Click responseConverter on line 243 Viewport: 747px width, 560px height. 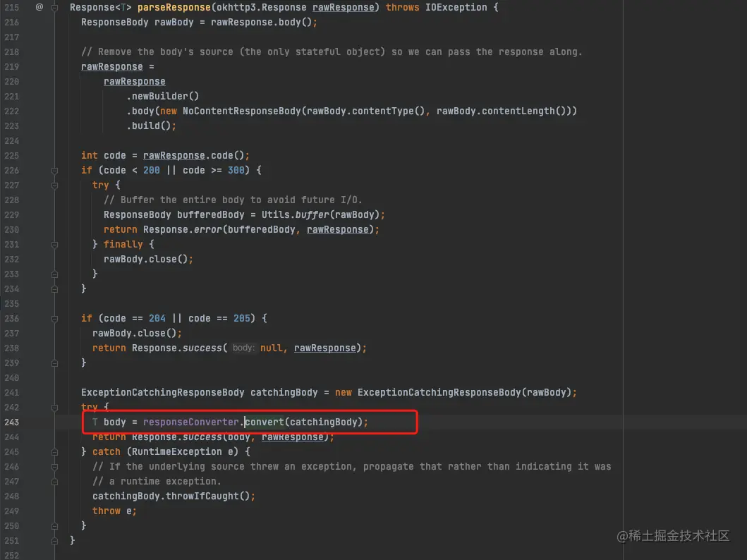pos(190,422)
